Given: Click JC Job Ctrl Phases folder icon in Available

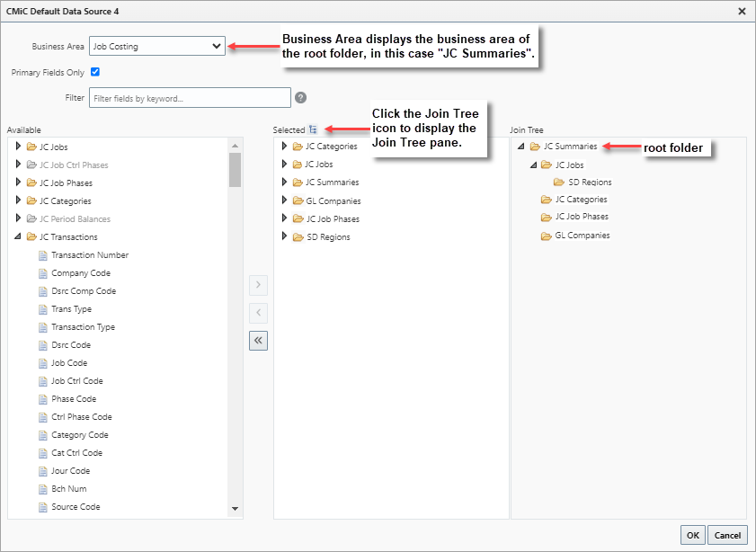Looking at the screenshot, I should [x=31, y=165].
